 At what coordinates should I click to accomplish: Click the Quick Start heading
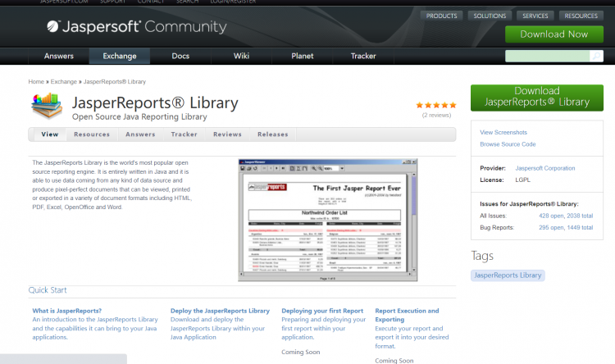point(48,290)
